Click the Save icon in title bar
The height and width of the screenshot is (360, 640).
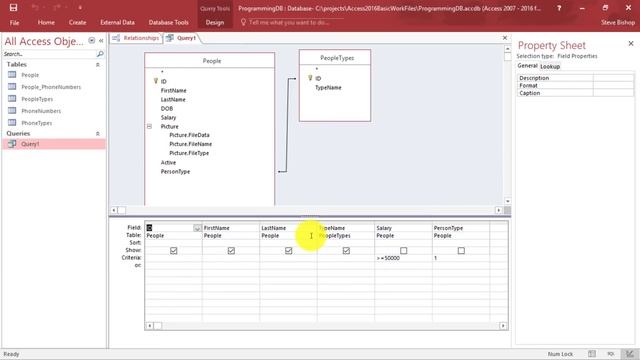pos(13,7)
